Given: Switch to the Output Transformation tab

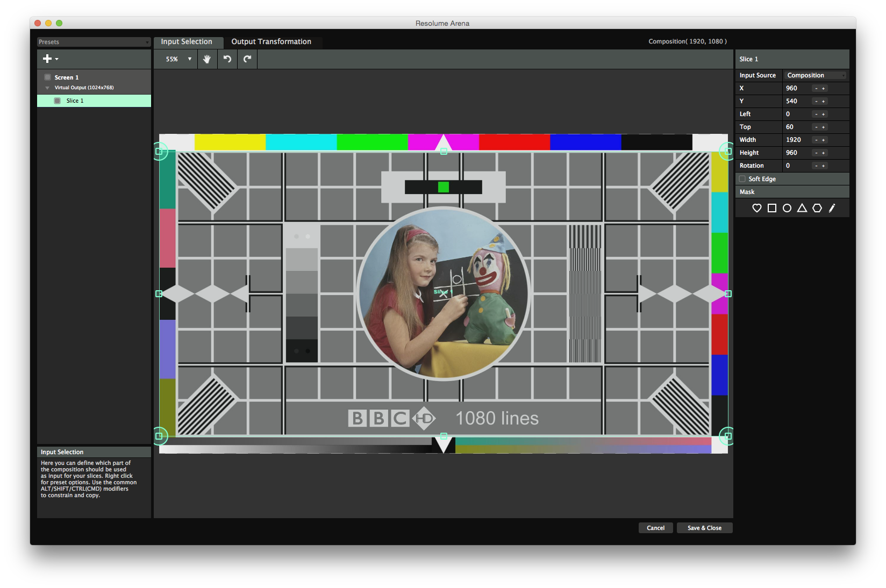Looking at the screenshot, I should pos(271,41).
